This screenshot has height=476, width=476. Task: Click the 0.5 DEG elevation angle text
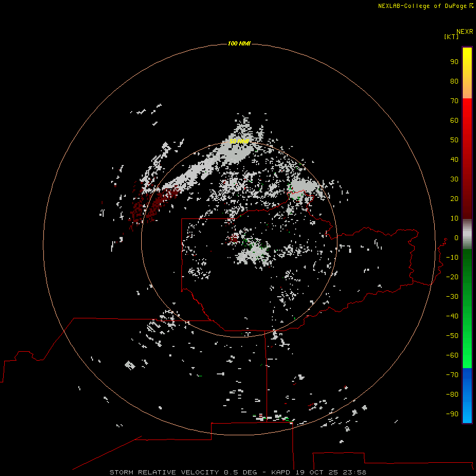[241, 472]
